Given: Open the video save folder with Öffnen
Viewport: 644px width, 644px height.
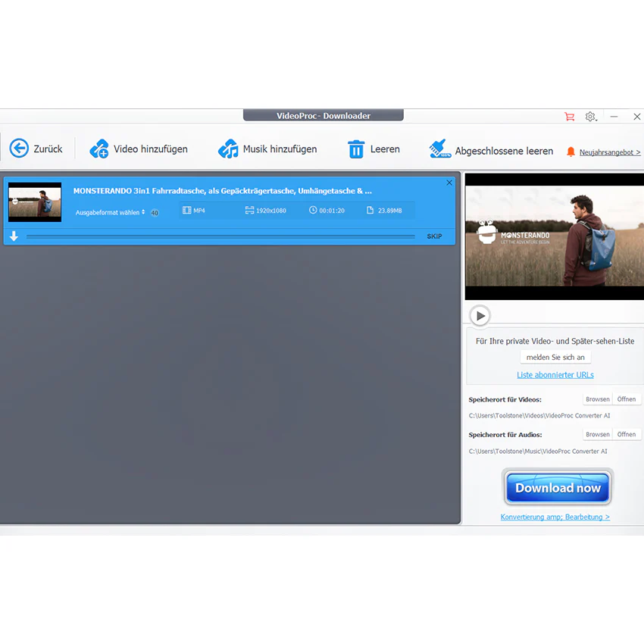Looking at the screenshot, I should pos(627,399).
